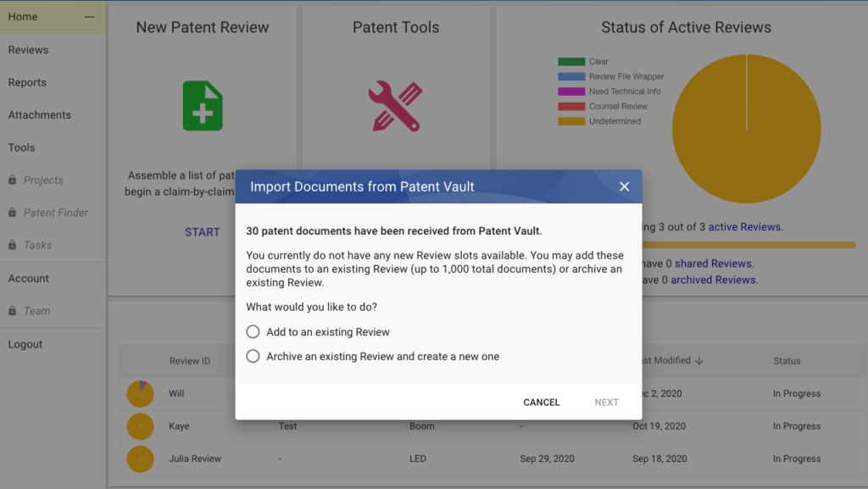
Task: Close the Import Documents dialog with X
Action: 625,186
